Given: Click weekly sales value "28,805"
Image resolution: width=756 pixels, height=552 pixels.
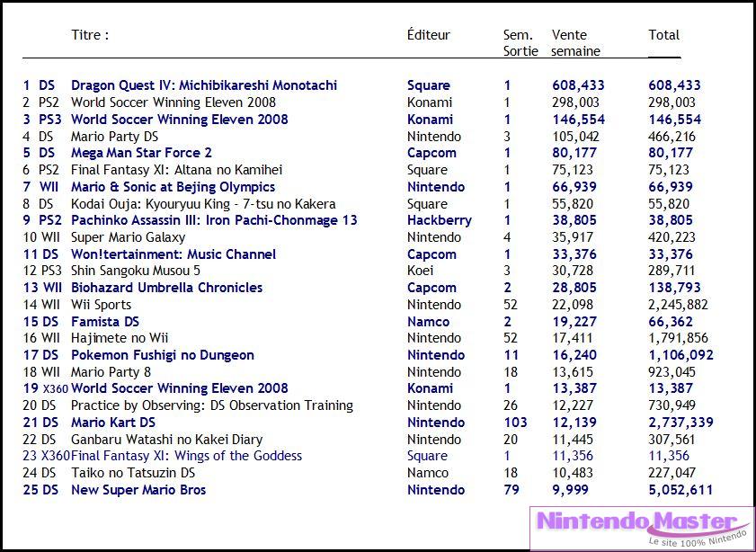Looking at the screenshot, I should 574,288.
